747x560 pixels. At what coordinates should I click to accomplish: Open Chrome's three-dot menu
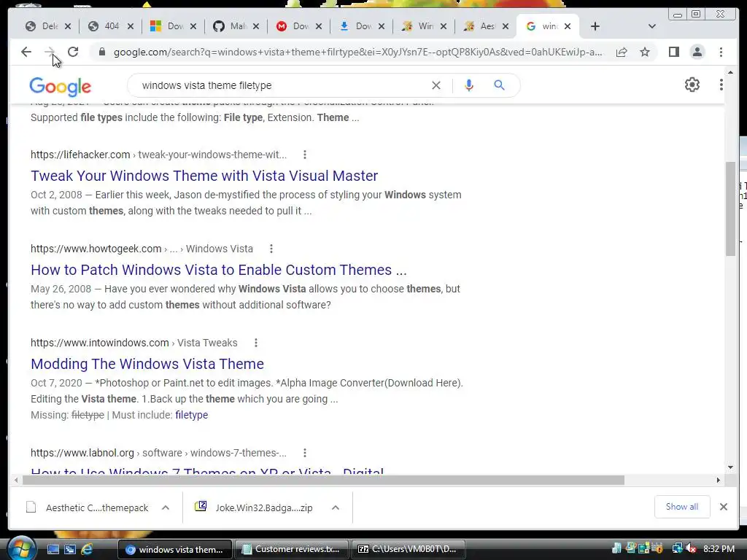(x=721, y=52)
